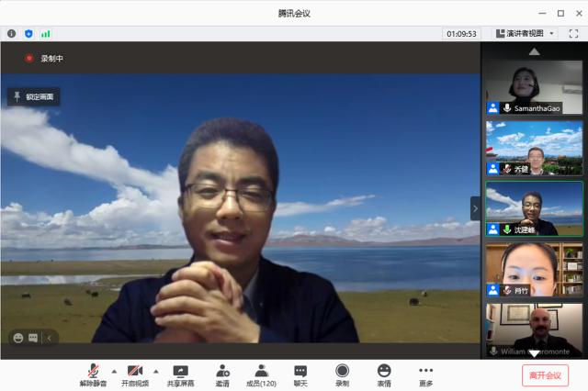This screenshot has width=588, height=391.
Task: Enter fullscreen mode via top-right icon
Action: coord(573,34)
